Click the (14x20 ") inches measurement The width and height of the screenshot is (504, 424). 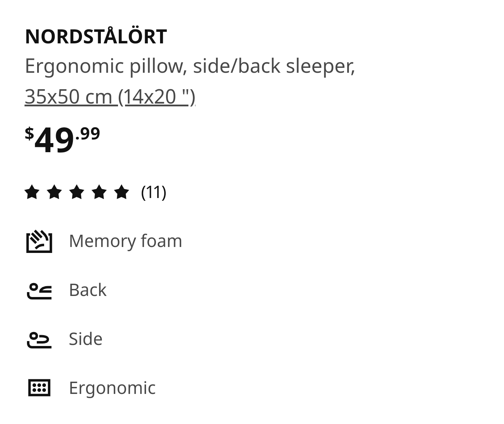tap(157, 96)
